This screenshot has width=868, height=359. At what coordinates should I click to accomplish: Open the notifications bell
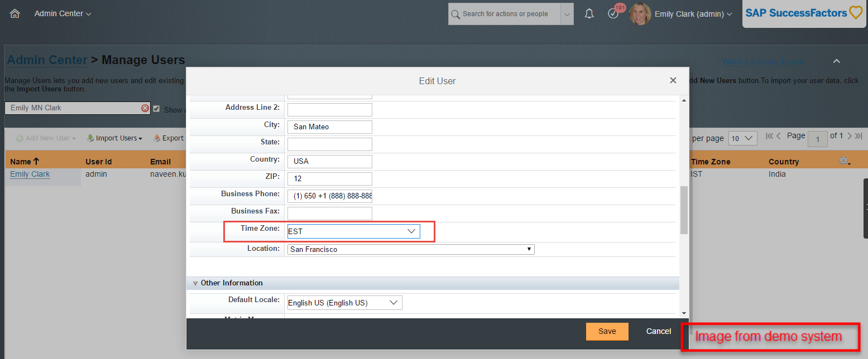[589, 14]
